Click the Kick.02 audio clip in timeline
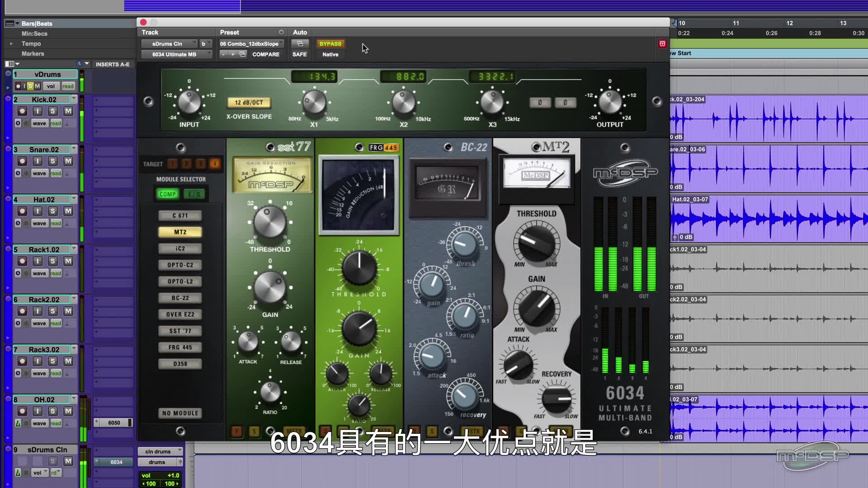This screenshot has height=488, width=868. [x=769, y=119]
